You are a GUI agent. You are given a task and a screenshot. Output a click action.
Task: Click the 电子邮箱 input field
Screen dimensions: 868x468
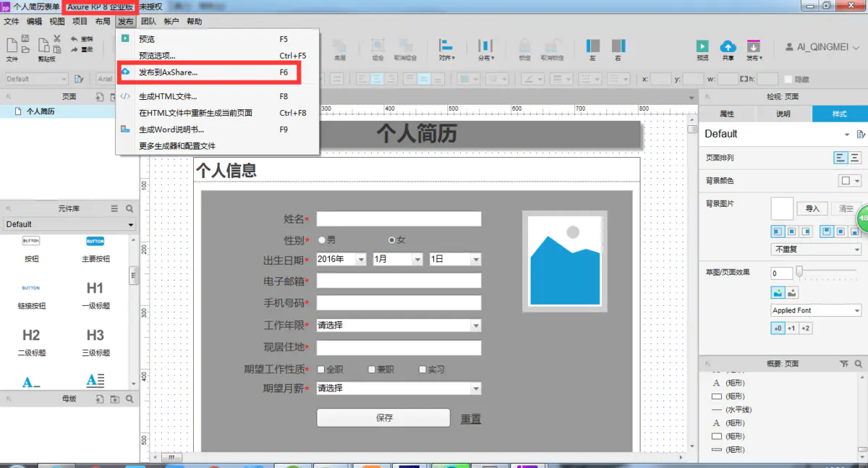click(x=399, y=281)
